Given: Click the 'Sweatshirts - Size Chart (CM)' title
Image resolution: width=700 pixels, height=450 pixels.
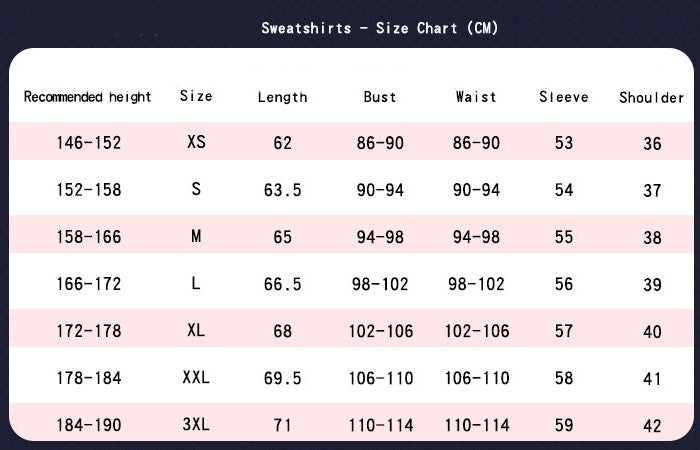Looking at the screenshot, I should [380, 28].
